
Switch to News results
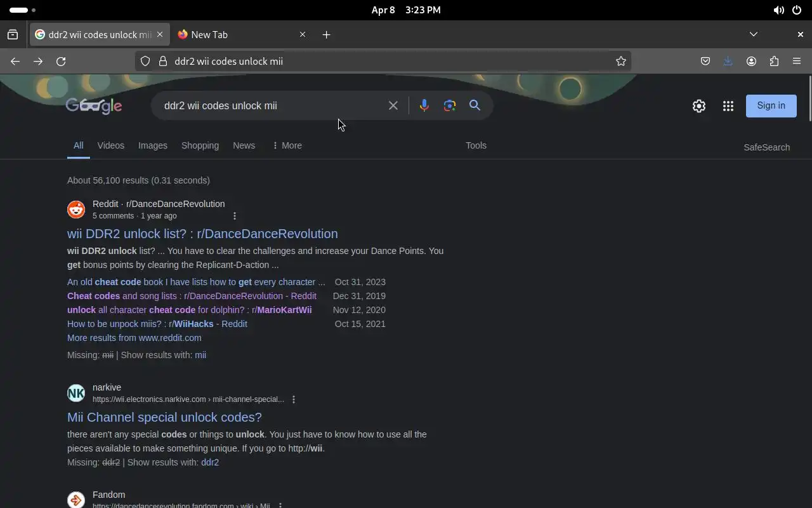click(244, 145)
